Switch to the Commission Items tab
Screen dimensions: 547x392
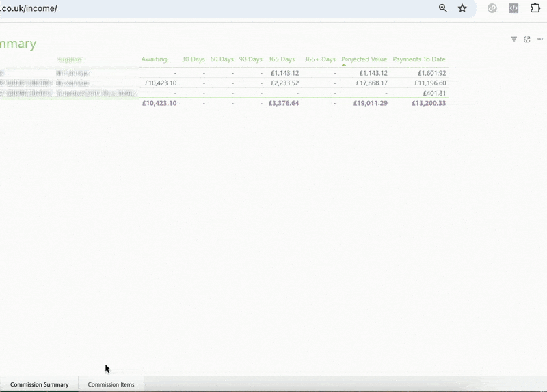[111, 384]
